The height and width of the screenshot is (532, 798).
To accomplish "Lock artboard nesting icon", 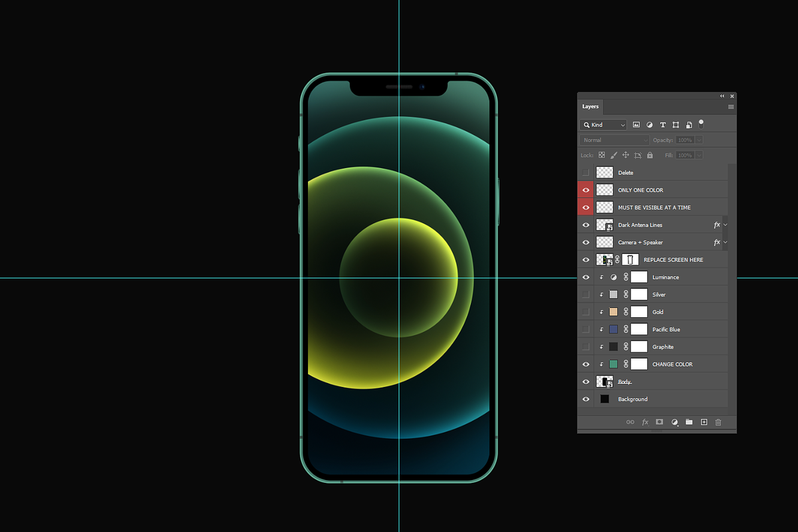I will (x=638, y=155).
